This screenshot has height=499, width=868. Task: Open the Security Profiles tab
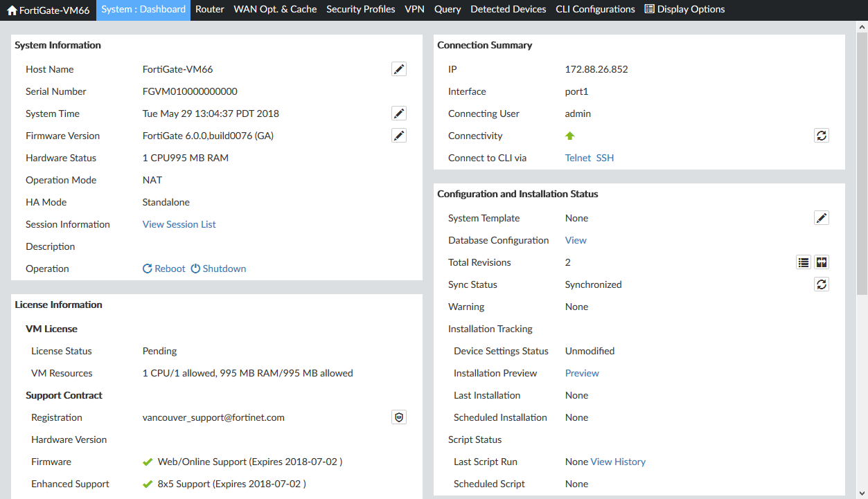[360, 10]
